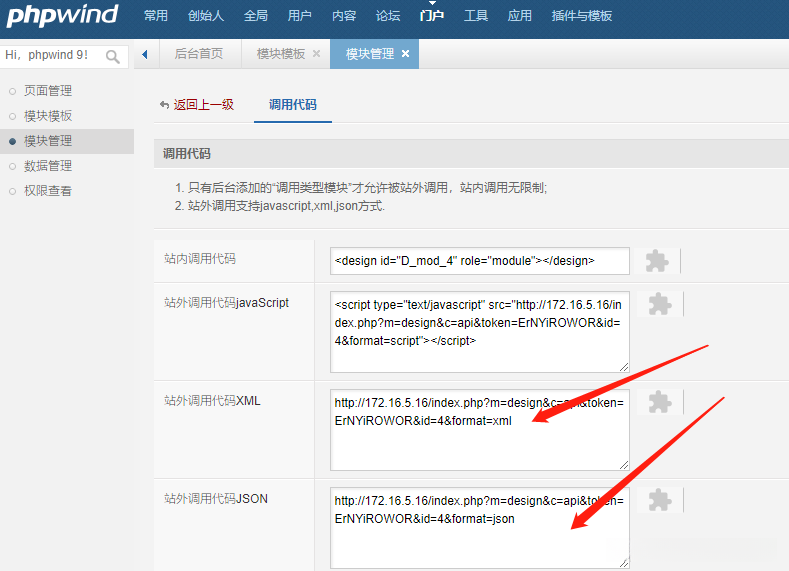Collapse sidebar with left arrow icon

pos(145,54)
